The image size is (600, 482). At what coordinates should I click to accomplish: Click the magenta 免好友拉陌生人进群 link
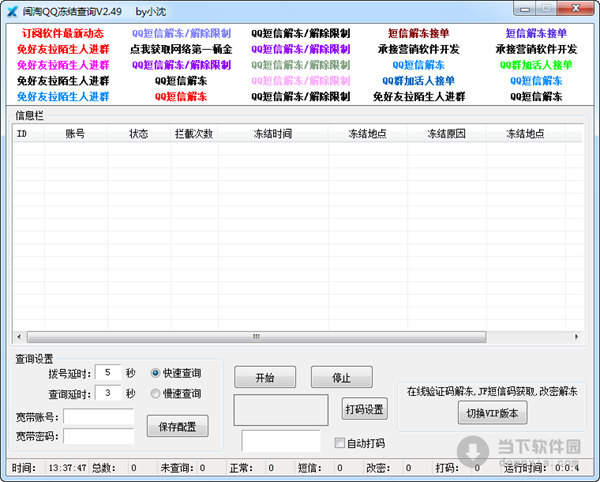pyautogui.click(x=63, y=65)
